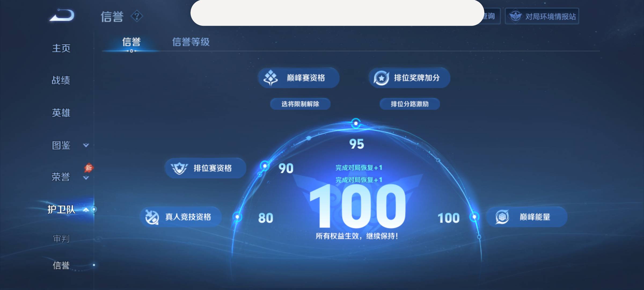Click the red 新 badge on 荣誉

pos(89,168)
